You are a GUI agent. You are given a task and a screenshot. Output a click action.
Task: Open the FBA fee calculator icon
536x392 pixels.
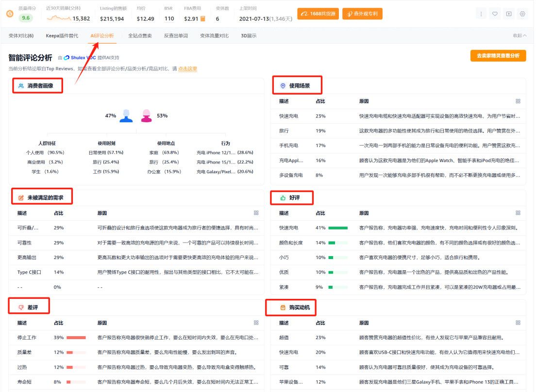pos(203,19)
